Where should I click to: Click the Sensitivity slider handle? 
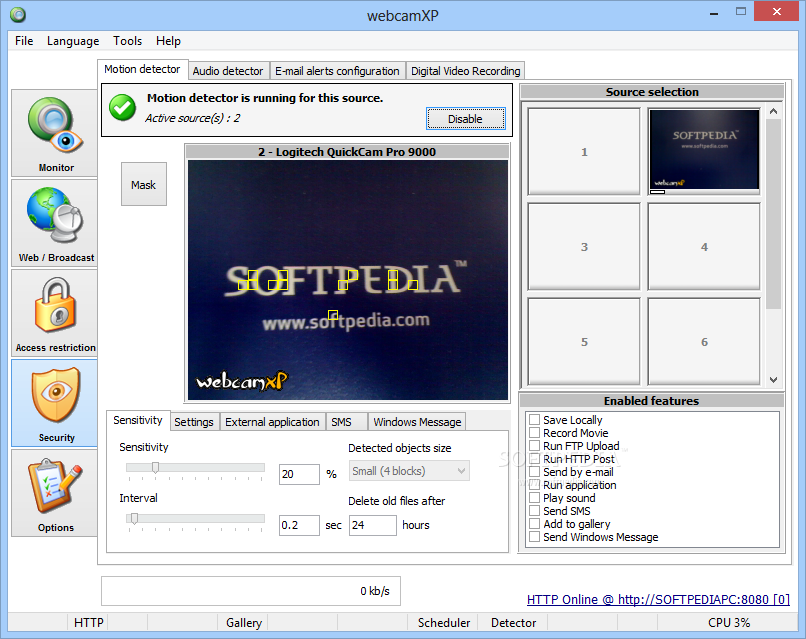pyautogui.click(x=155, y=467)
